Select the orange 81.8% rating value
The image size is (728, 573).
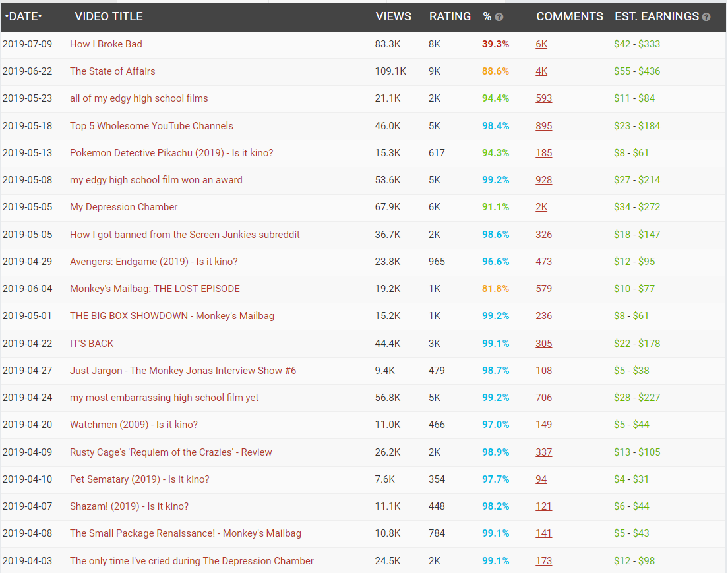pos(495,288)
